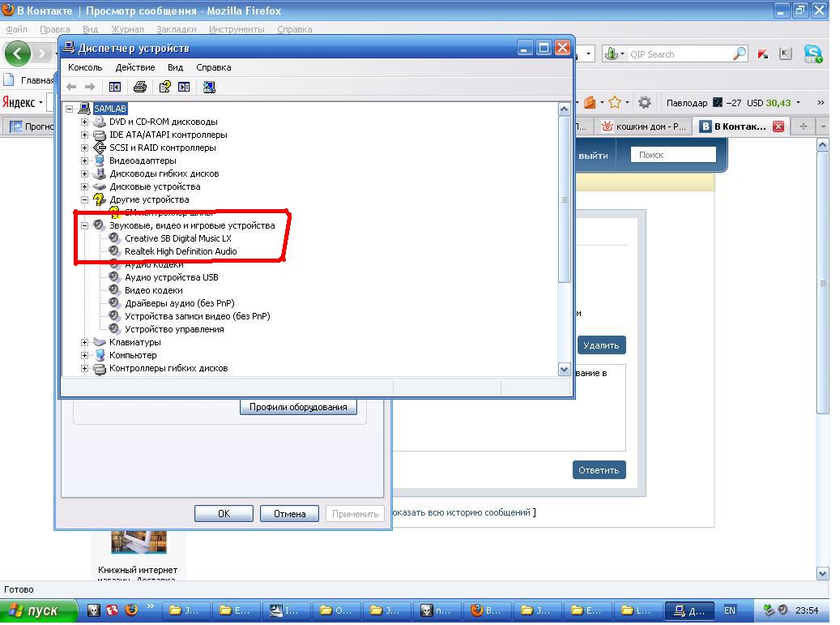Viewport: 840px width, 625px height.
Task: Click the QIP Search field in Firefox
Action: click(679, 54)
